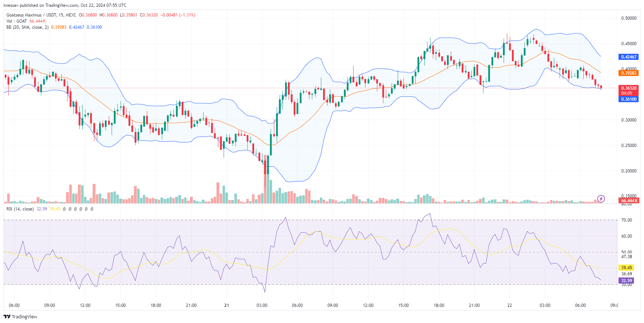The image size is (644, 323).
Task: Click the volume value 66.444K in legend
Action: (x=37, y=21)
